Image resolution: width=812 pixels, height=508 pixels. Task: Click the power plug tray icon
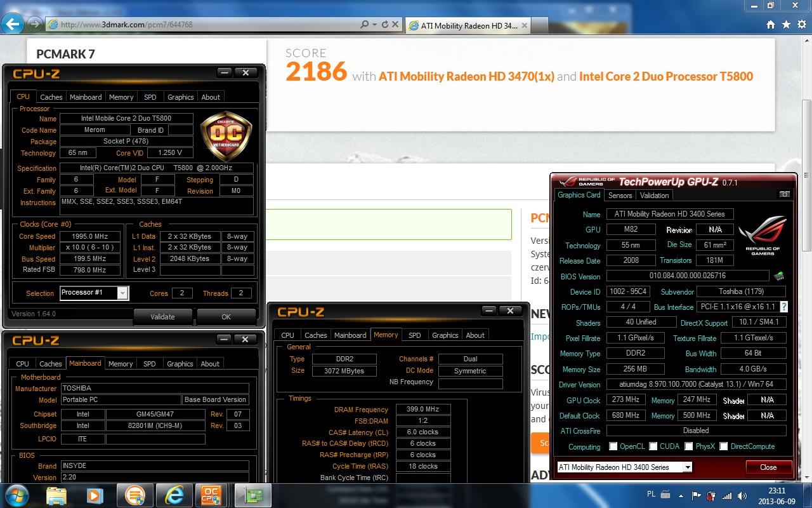point(711,496)
